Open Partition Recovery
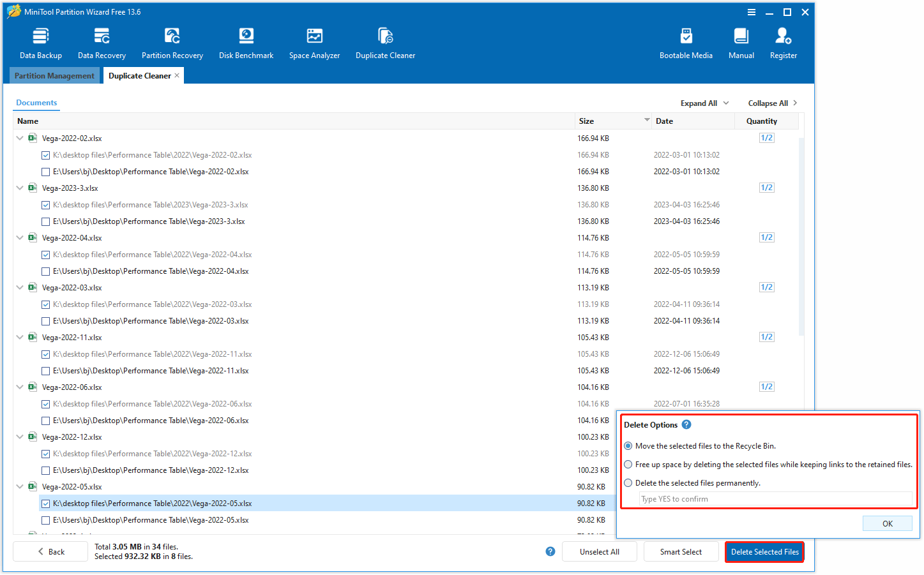Image resolution: width=924 pixels, height=575 pixels. 172,41
